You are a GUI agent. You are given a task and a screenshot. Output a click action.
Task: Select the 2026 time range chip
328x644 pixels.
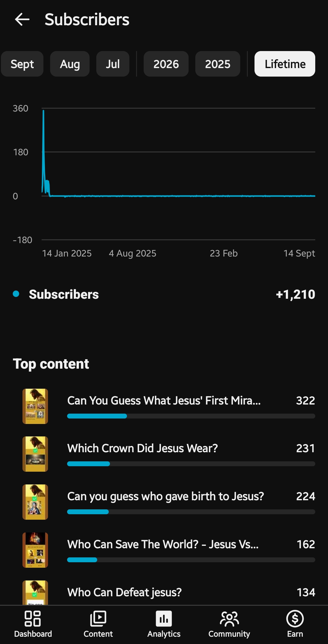click(x=166, y=64)
